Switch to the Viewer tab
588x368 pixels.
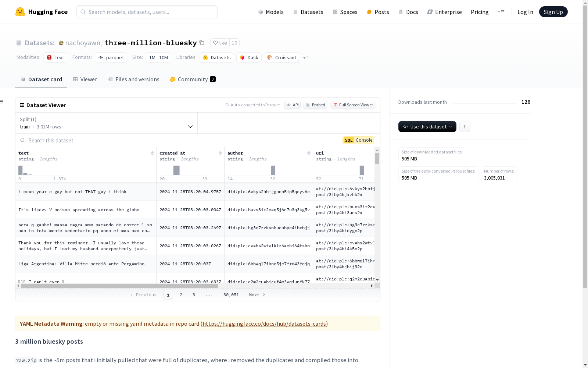tap(85, 79)
